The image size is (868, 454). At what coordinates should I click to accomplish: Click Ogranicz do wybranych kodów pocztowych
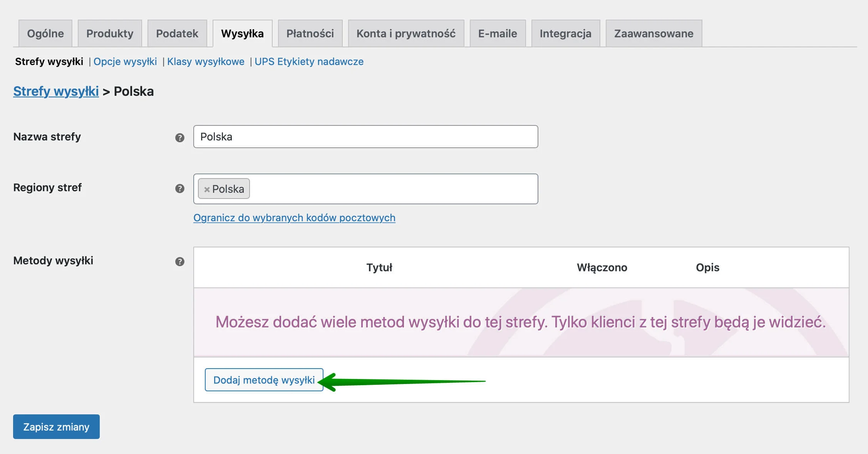coord(294,218)
